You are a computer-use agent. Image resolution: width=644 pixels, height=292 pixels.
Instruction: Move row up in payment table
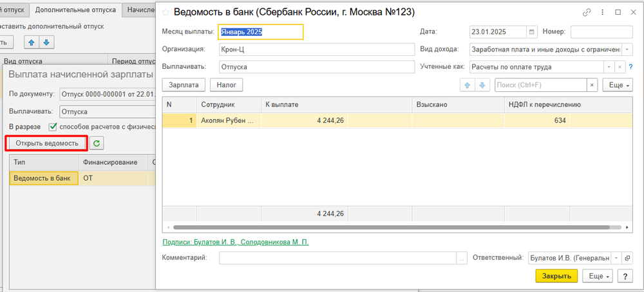[x=467, y=85]
